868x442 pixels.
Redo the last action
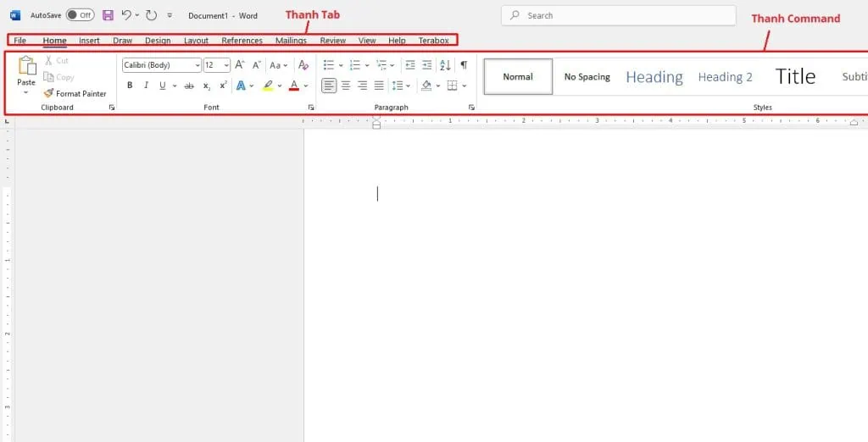pyautogui.click(x=151, y=15)
